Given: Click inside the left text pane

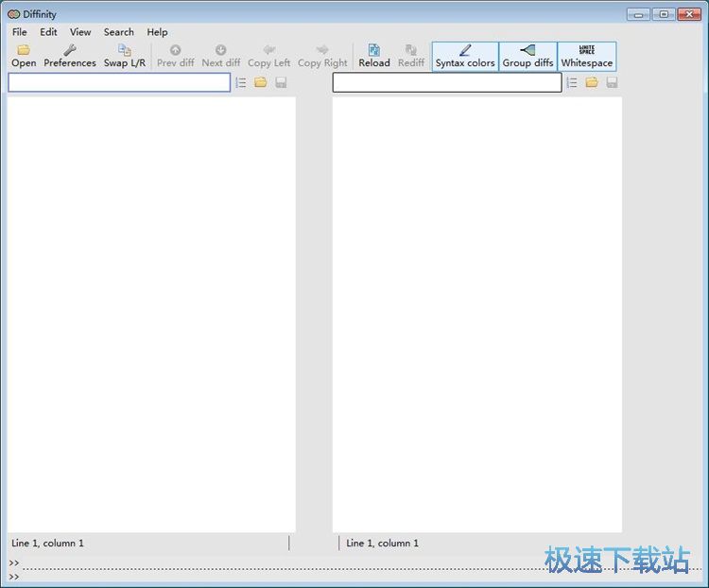Looking at the screenshot, I should [151, 312].
